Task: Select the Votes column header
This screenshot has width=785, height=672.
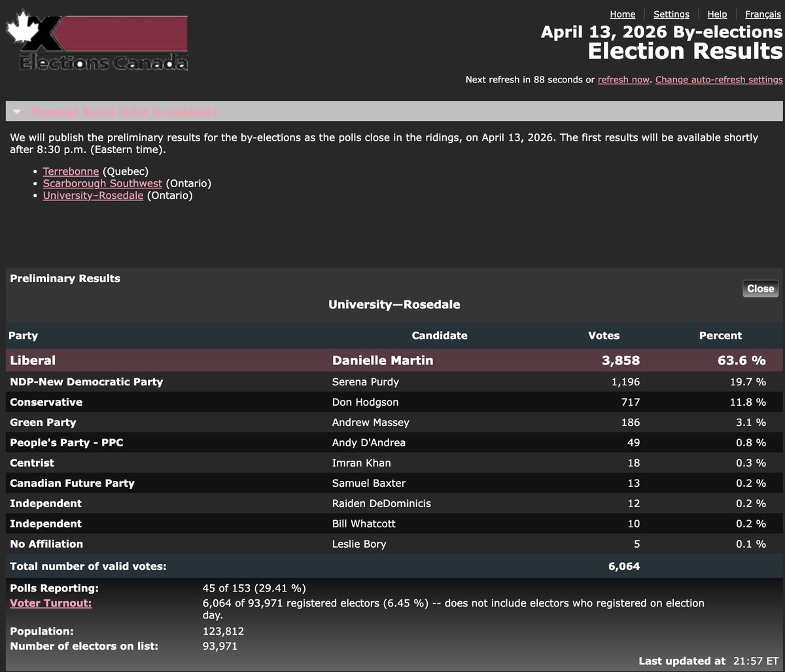Action: click(604, 336)
